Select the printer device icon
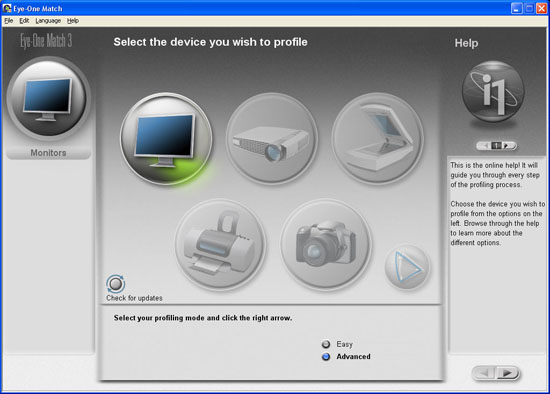Viewport: 550px width, 394px height. [x=221, y=245]
